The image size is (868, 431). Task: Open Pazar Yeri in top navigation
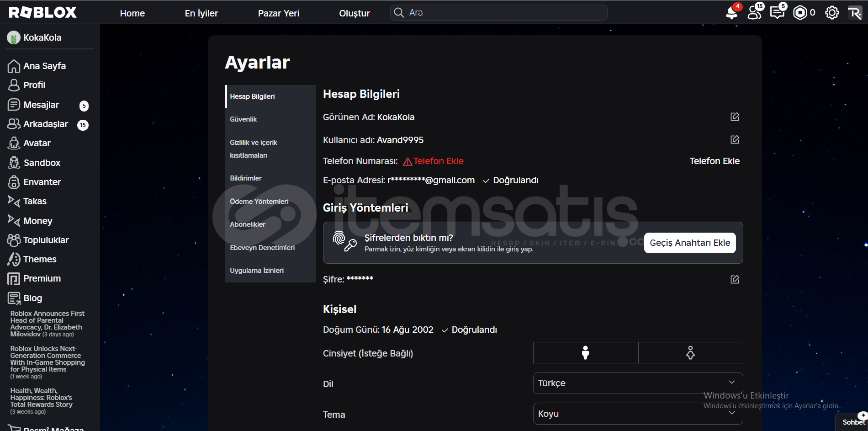(x=279, y=13)
